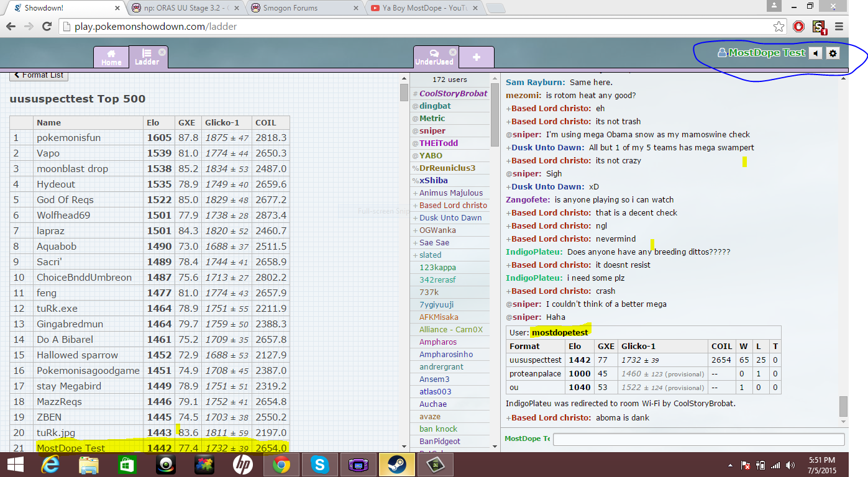This screenshot has height=477, width=868.
Task: Open the S extension with notification badge
Action: coord(820,27)
